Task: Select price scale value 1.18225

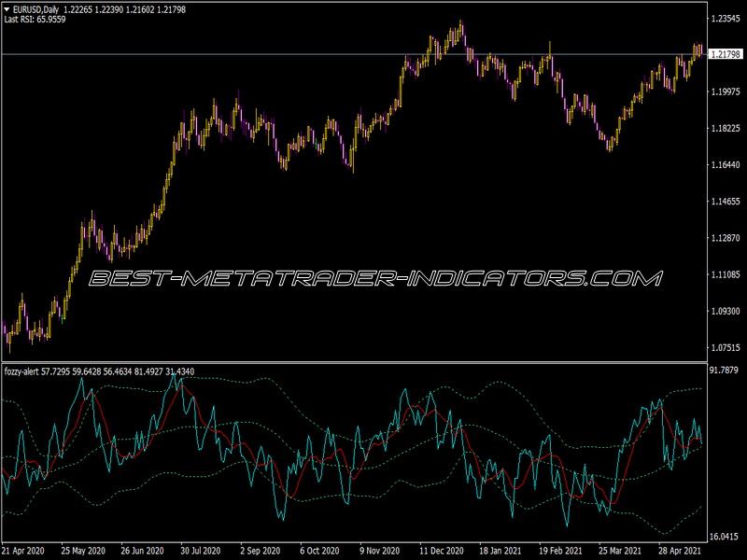Action: coord(726,128)
